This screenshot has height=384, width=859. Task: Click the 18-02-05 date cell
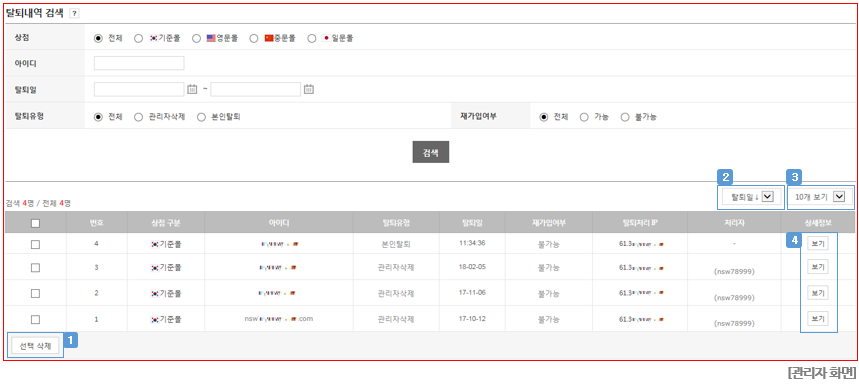click(472, 267)
